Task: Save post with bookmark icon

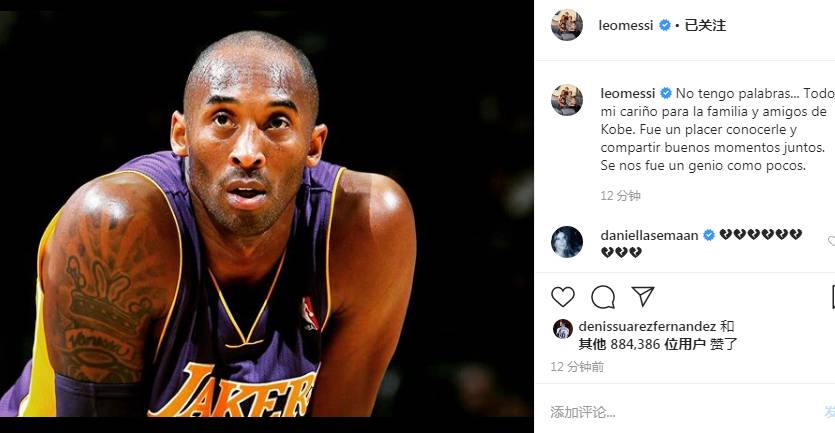Action: point(832,297)
